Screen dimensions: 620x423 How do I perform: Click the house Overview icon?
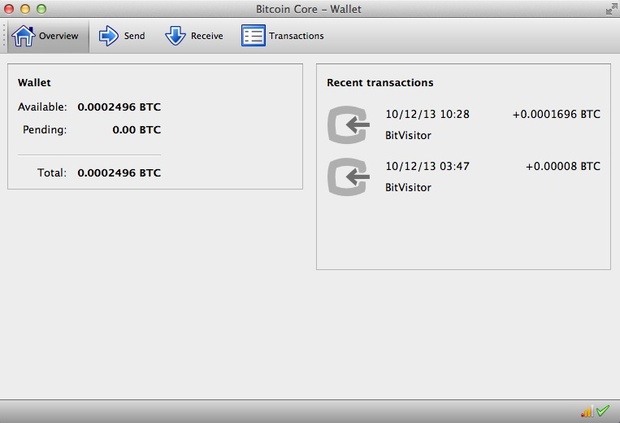click(23, 36)
